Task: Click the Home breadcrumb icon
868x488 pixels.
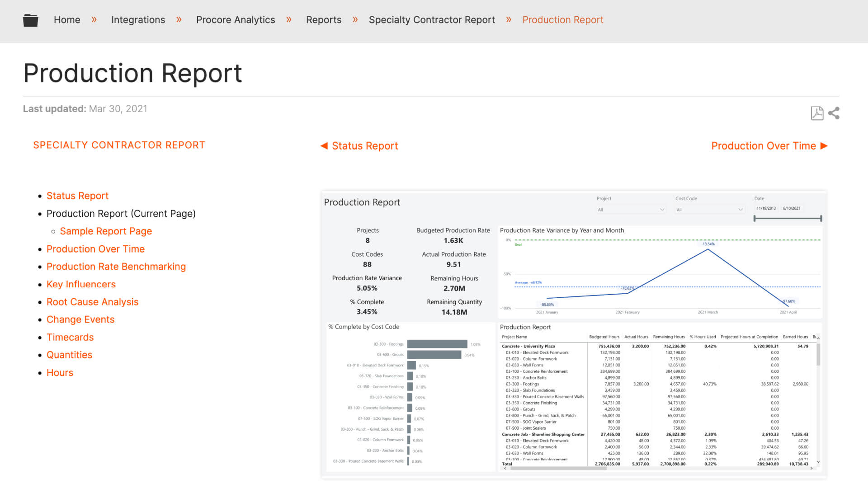Action: click(29, 20)
